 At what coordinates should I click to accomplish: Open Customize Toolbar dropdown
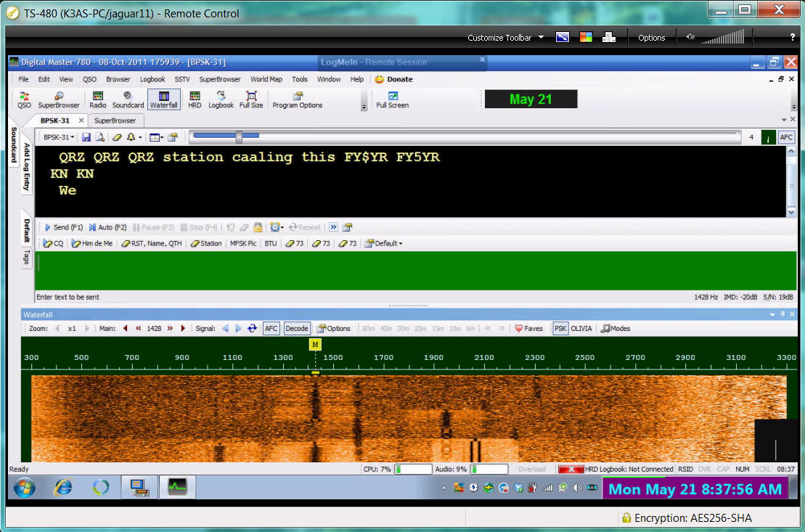tap(505, 38)
